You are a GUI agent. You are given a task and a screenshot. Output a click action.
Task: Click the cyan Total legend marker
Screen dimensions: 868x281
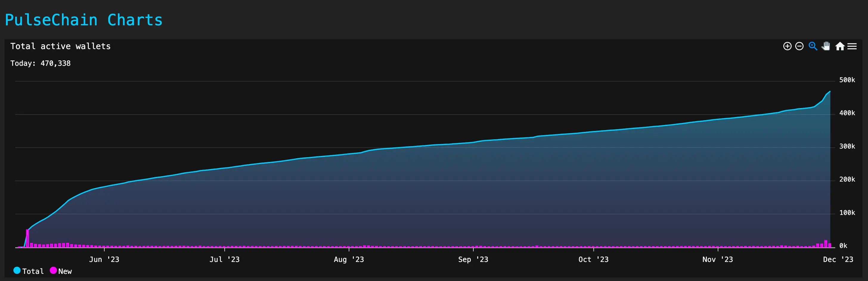(x=17, y=270)
